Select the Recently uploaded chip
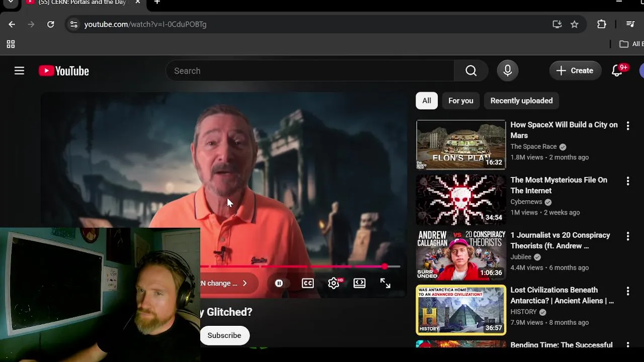The width and height of the screenshot is (644, 362). tap(521, 101)
